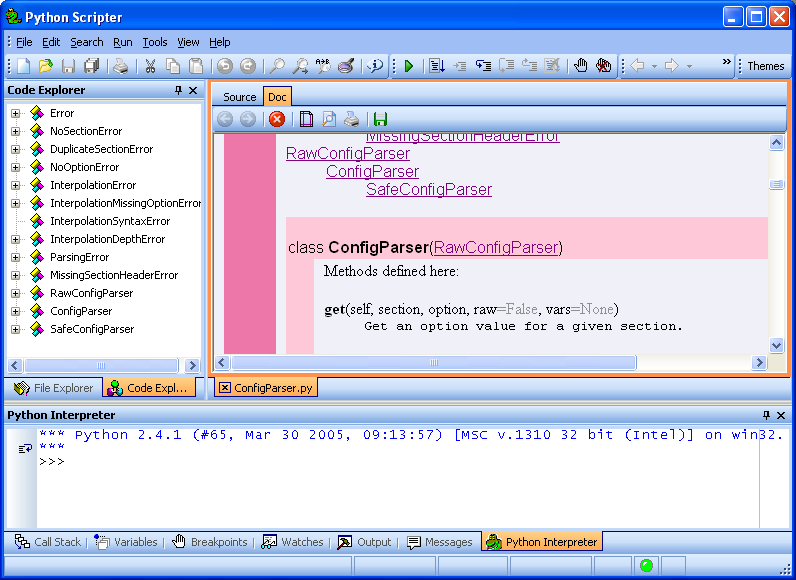Cut selection with the scissors icon
The height and width of the screenshot is (580, 796).
[x=150, y=66]
